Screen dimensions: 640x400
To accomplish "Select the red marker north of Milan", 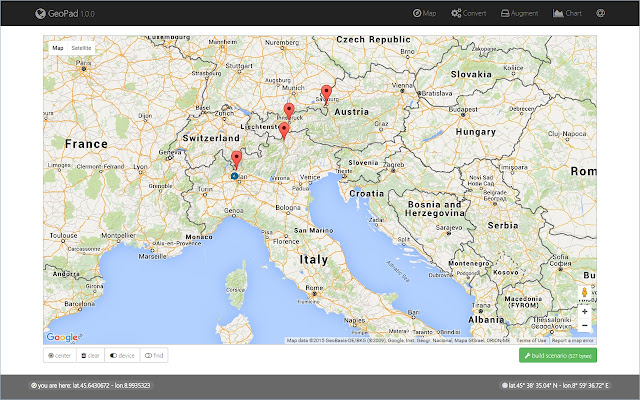I will [x=236, y=160].
